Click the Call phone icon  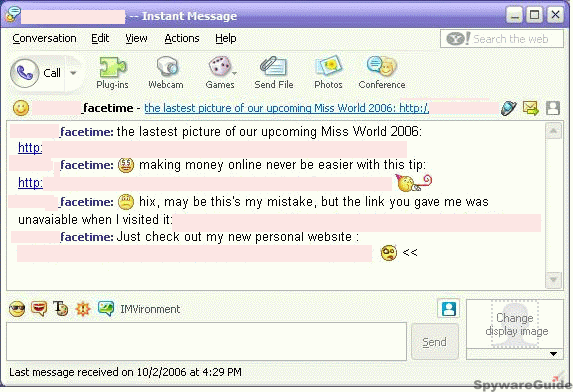click(24, 73)
